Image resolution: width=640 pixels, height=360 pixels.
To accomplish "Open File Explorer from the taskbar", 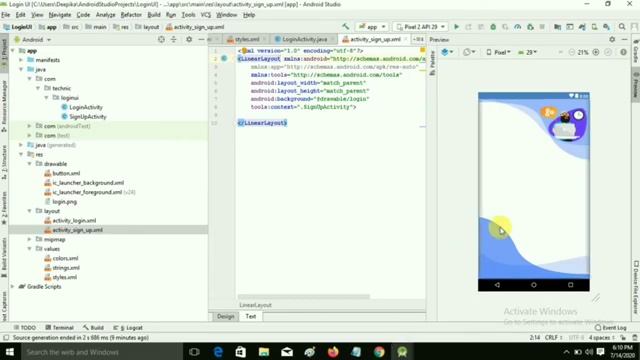I will coord(264,351).
